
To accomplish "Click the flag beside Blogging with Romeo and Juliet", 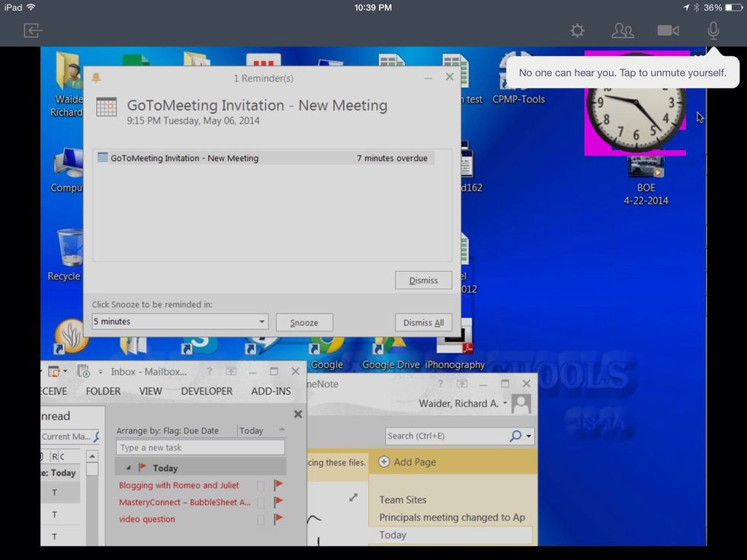I will pyautogui.click(x=277, y=485).
